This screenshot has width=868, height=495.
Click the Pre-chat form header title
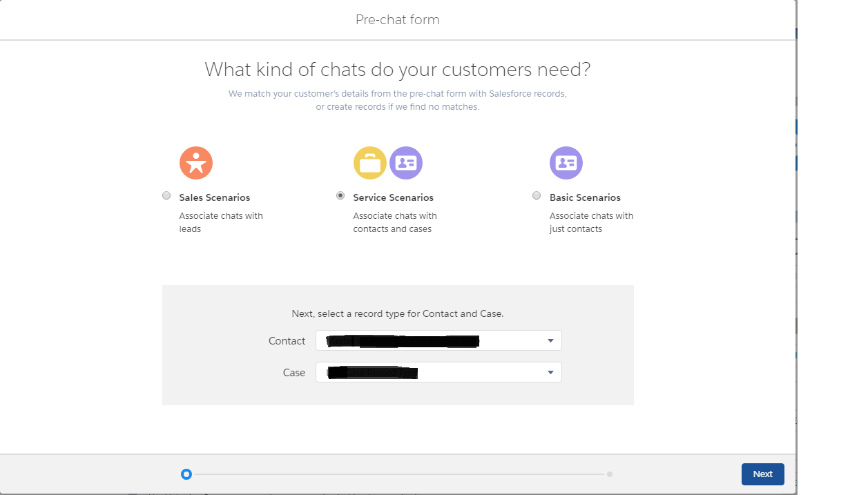tap(398, 19)
